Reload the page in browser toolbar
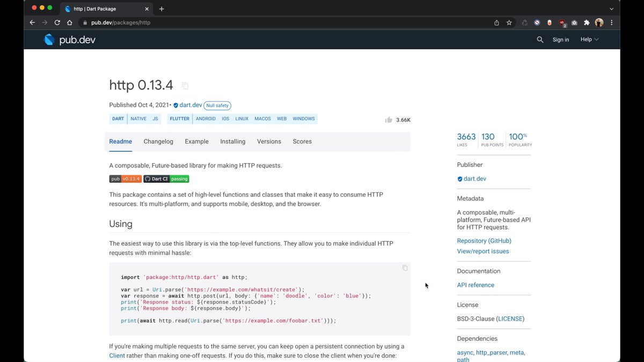Screen dimensions: 644x362 (x=57, y=23)
